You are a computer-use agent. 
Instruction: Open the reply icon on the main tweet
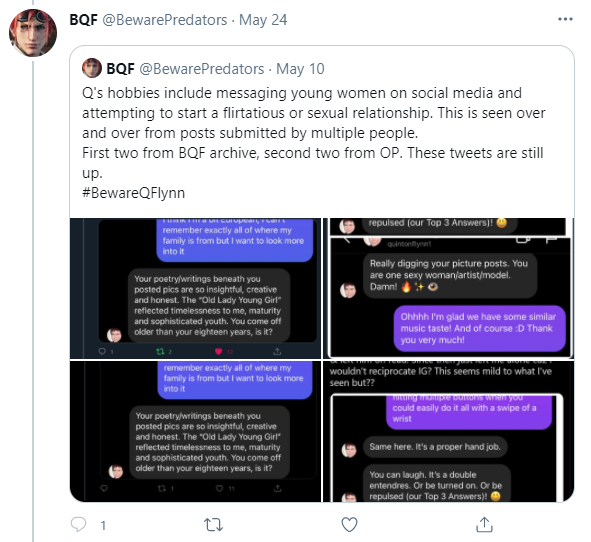click(x=79, y=524)
